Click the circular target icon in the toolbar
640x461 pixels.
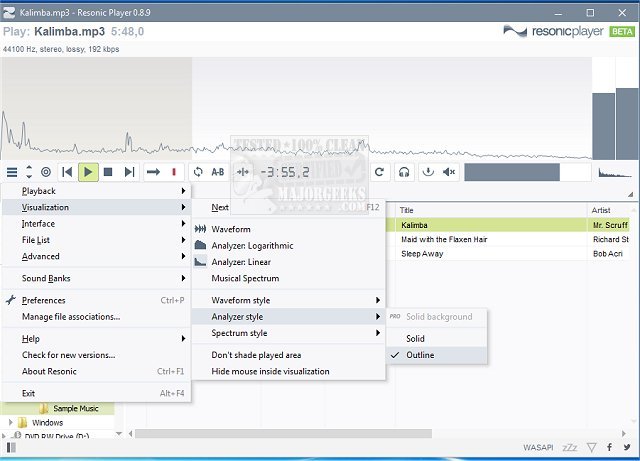point(46,172)
